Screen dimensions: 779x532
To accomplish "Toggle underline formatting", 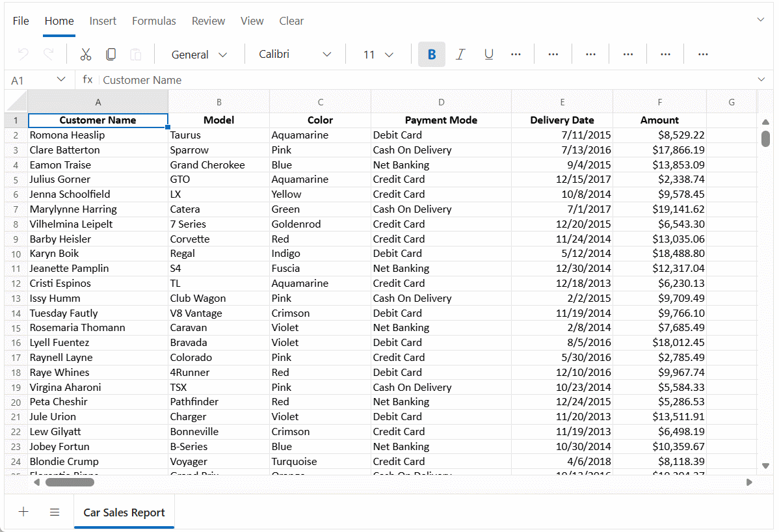I will click(489, 54).
